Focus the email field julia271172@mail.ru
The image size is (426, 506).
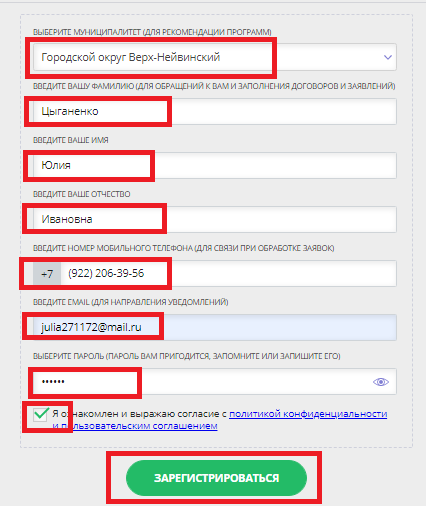[215, 327]
